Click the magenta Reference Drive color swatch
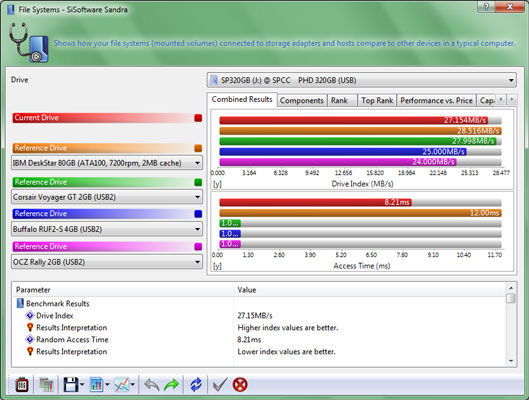 (x=198, y=247)
